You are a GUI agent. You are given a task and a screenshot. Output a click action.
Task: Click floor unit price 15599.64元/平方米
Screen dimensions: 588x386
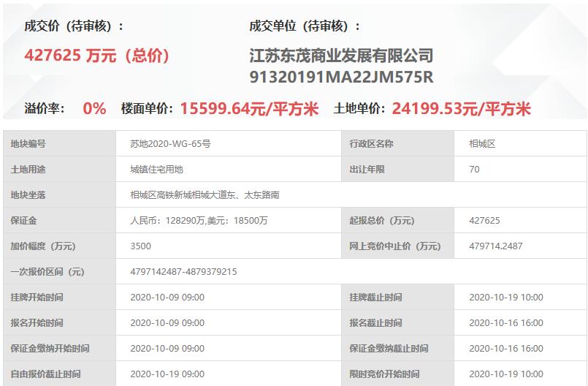coord(249,109)
